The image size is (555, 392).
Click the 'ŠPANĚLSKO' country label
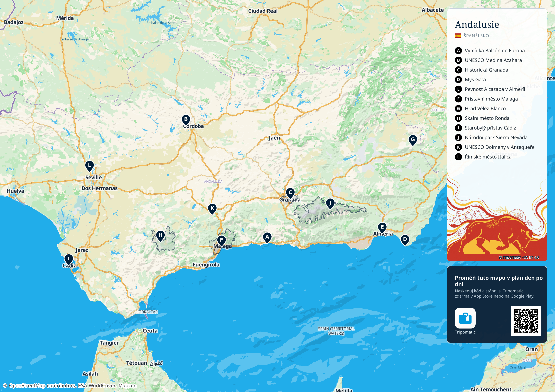pos(476,36)
